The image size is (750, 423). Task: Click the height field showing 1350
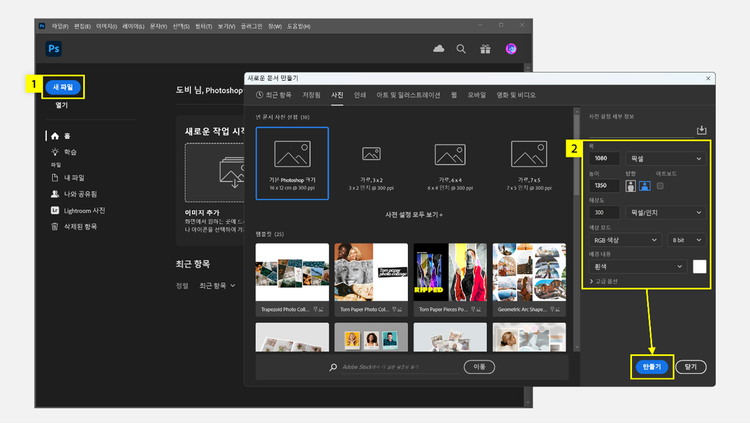pos(605,186)
